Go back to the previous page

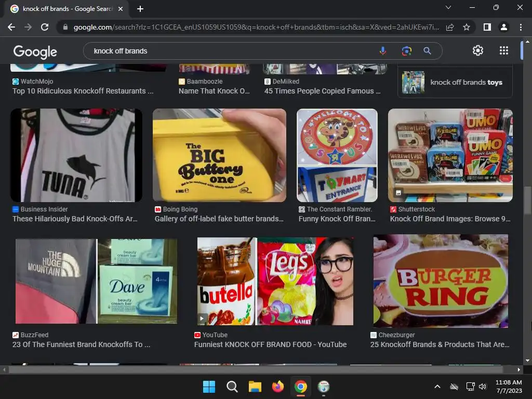(11, 27)
